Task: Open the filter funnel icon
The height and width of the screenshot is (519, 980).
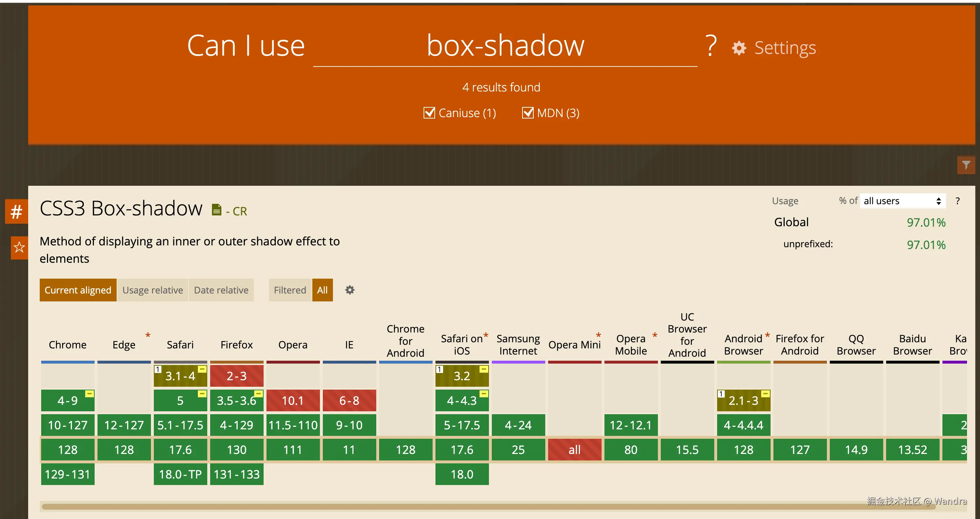Action: [966, 165]
